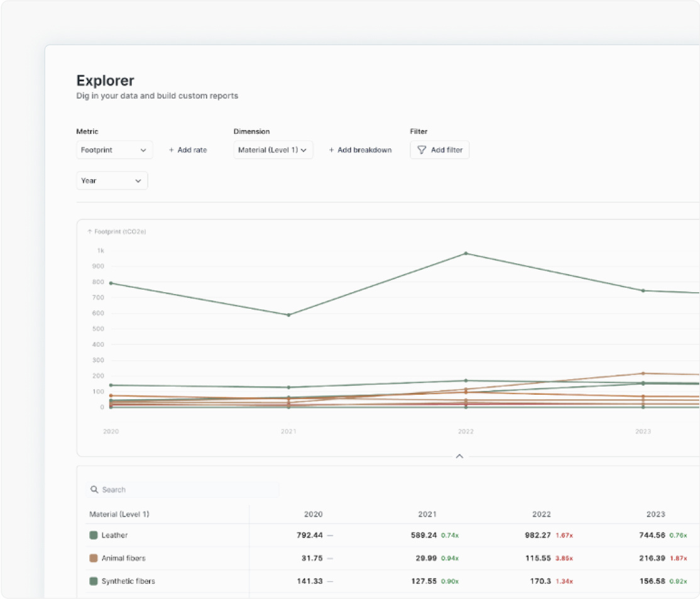Click the 2022 table column header

click(542, 514)
